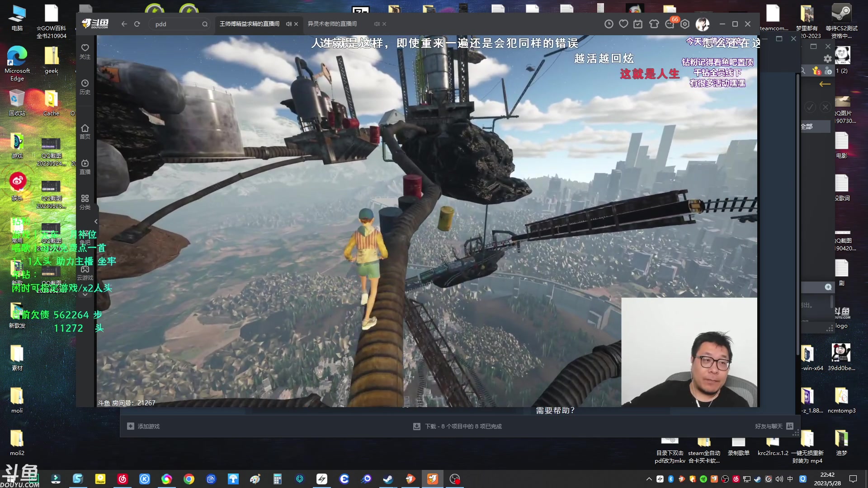Screen dimensions: 868x488
Task: Open the calendar check-in icon in header
Action: (638, 24)
